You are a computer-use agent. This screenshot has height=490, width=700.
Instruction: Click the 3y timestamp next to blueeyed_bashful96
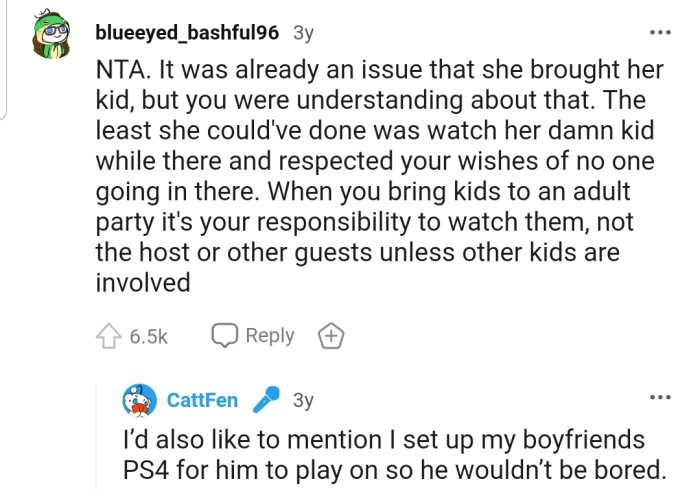pos(302,32)
